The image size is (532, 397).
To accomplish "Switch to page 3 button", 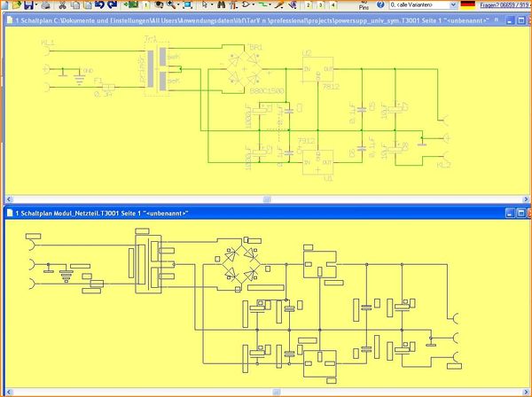I will 321,5.
